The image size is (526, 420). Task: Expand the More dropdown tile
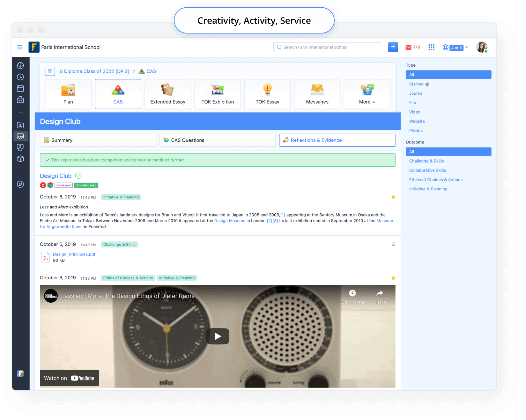tap(367, 94)
